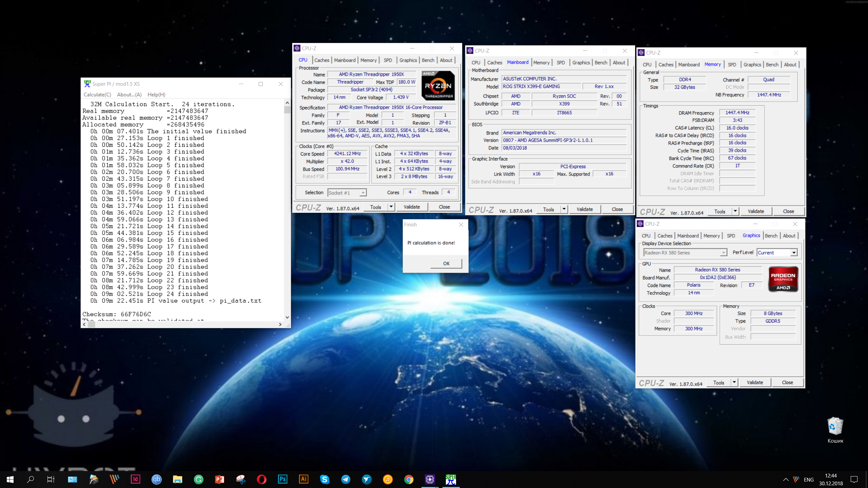Open Skype from the taskbar

(324, 479)
